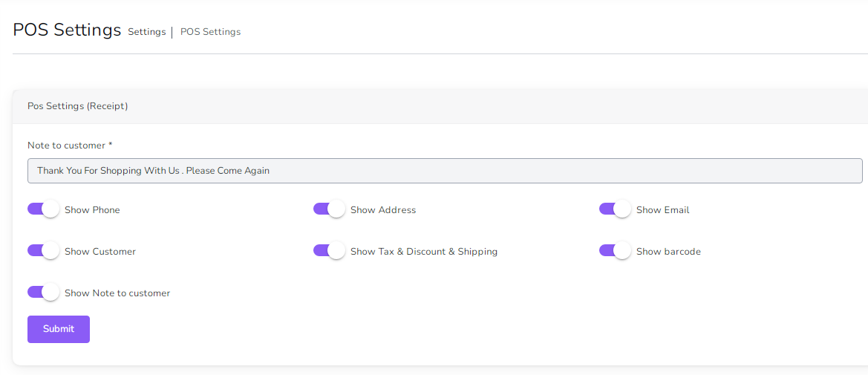This screenshot has width=868, height=375.
Task: Open the Settings breadcrumb link
Action: click(x=146, y=32)
